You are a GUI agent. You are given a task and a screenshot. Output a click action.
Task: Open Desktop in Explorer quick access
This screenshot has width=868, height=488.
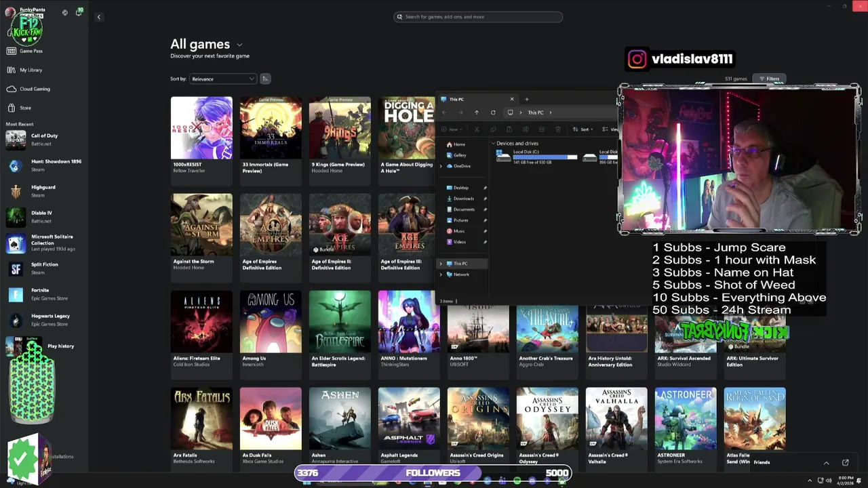click(461, 188)
